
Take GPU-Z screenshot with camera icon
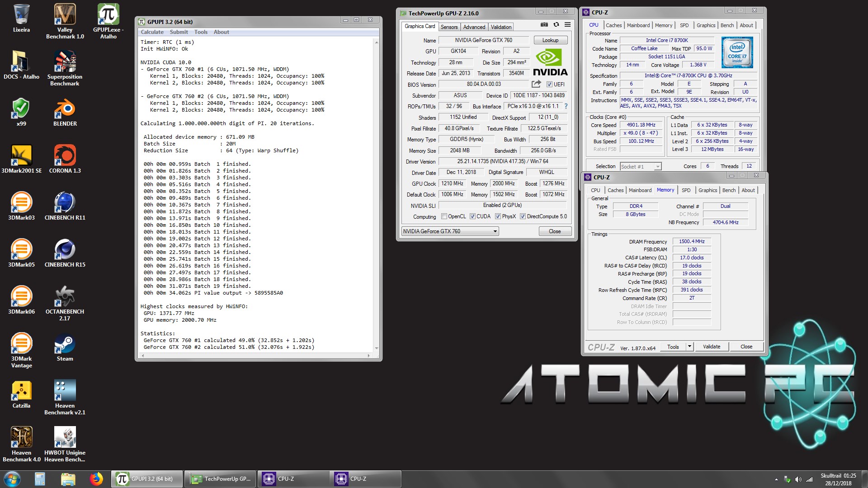(x=544, y=25)
